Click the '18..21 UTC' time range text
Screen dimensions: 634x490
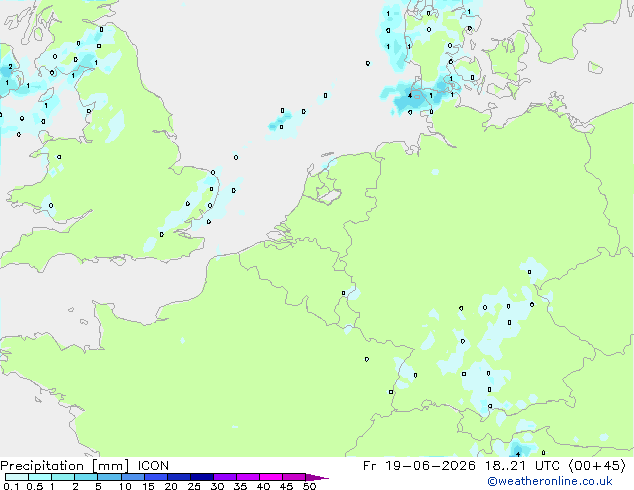pos(523,466)
